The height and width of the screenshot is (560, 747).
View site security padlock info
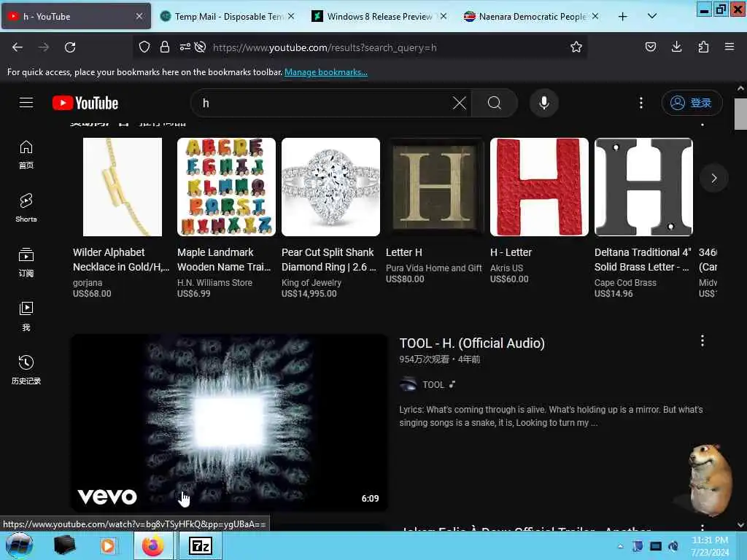click(x=165, y=47)
